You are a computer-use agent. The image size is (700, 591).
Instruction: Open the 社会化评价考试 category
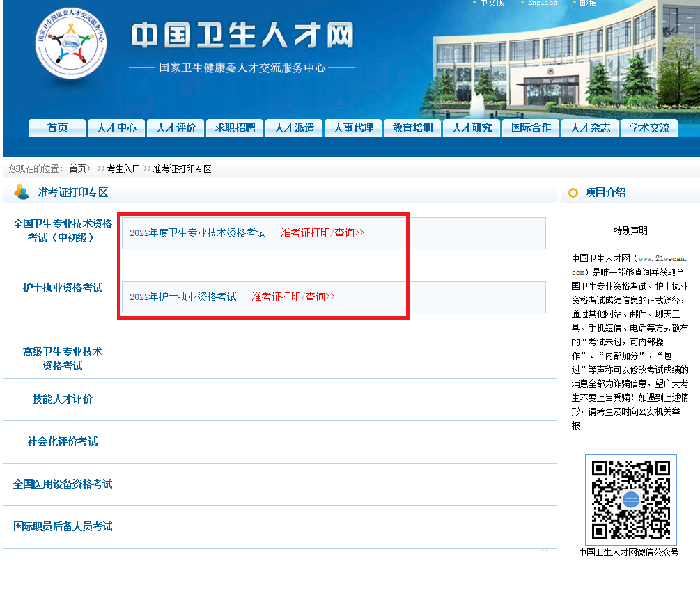63,441
